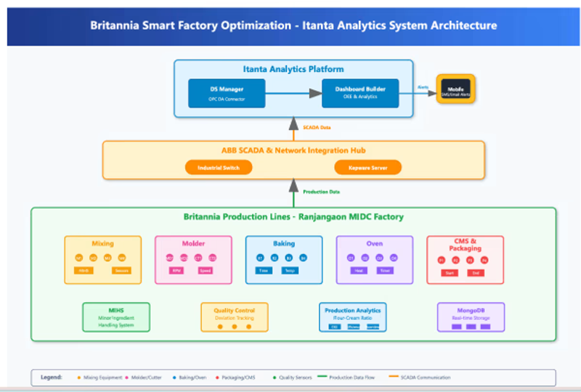Click the Timer tag in Oven box

385,271
